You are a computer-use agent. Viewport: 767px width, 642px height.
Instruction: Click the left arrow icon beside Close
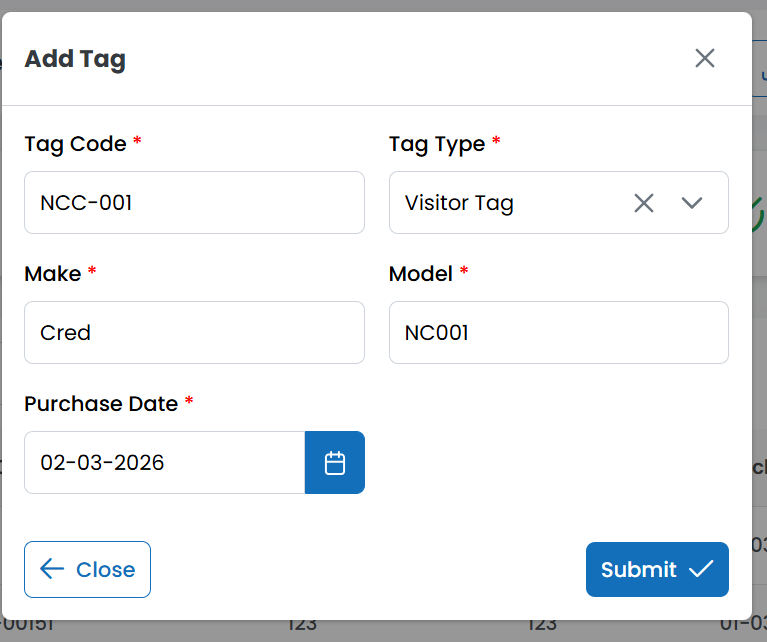tap(52, 569)
